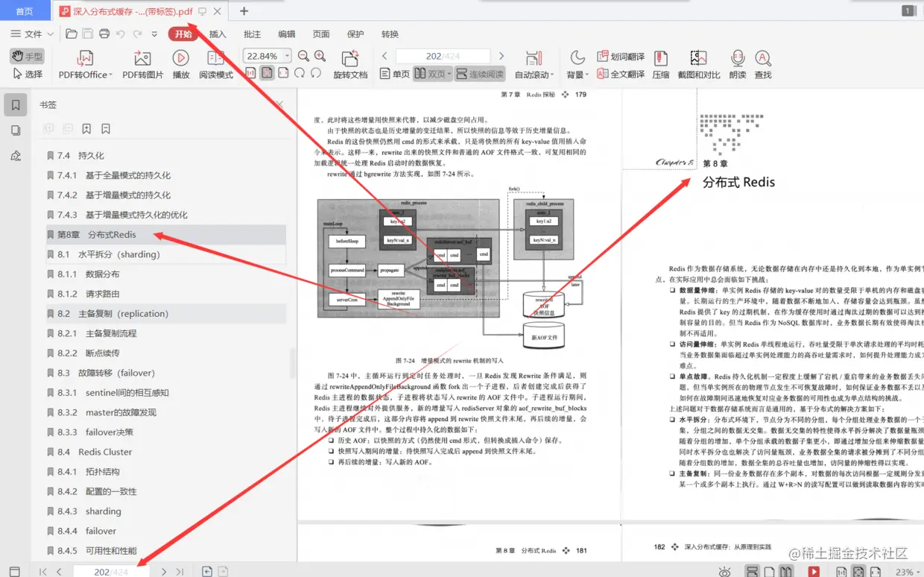This screenshot has width=924, height=577.
Task: Open status bar 23% zoom dropdown
Action: (908, 572)
